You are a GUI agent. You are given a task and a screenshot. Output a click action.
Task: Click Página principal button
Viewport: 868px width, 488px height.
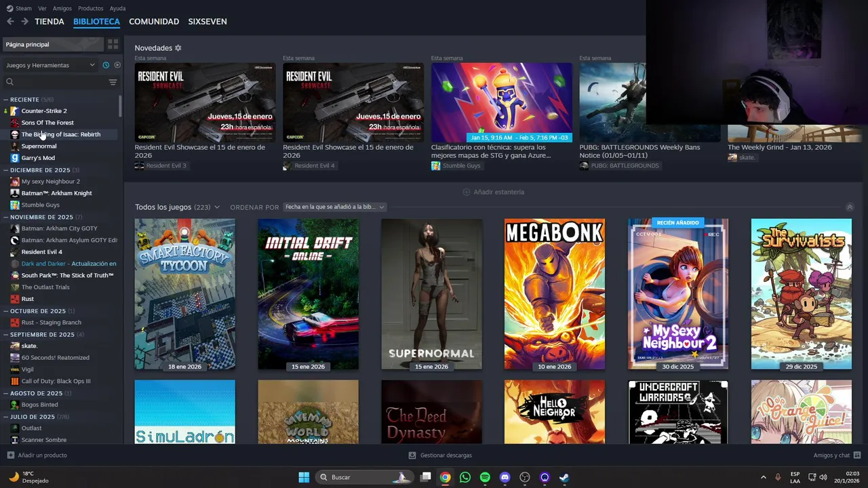(x=54, y=44)
